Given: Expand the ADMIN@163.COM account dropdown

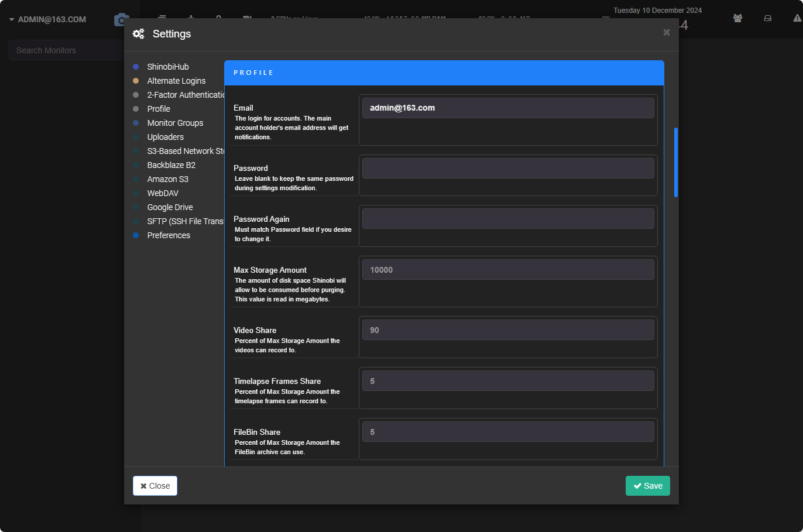Looking at the screenshot, I should 47,19.
